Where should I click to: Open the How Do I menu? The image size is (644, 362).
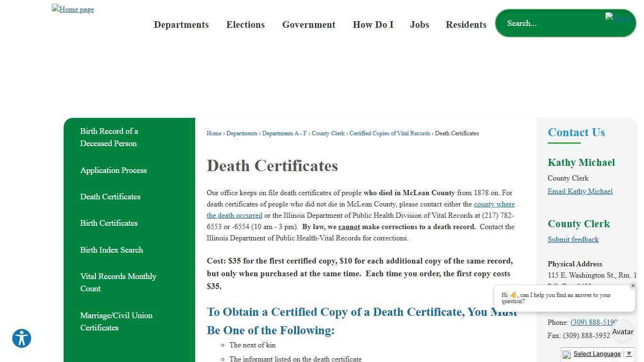coord(373,25)
